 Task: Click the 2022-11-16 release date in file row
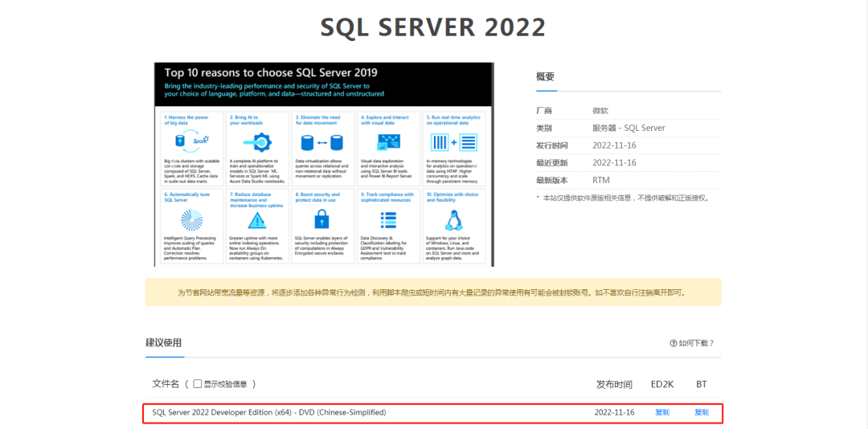point(615,412)
